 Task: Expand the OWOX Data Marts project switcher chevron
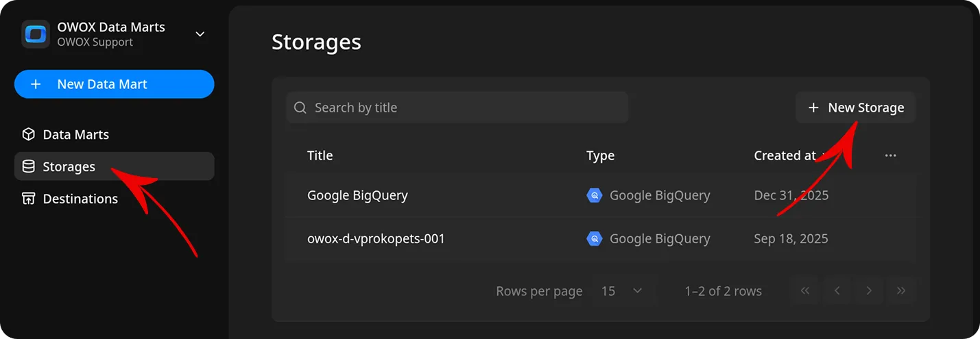tap(200, 34)
